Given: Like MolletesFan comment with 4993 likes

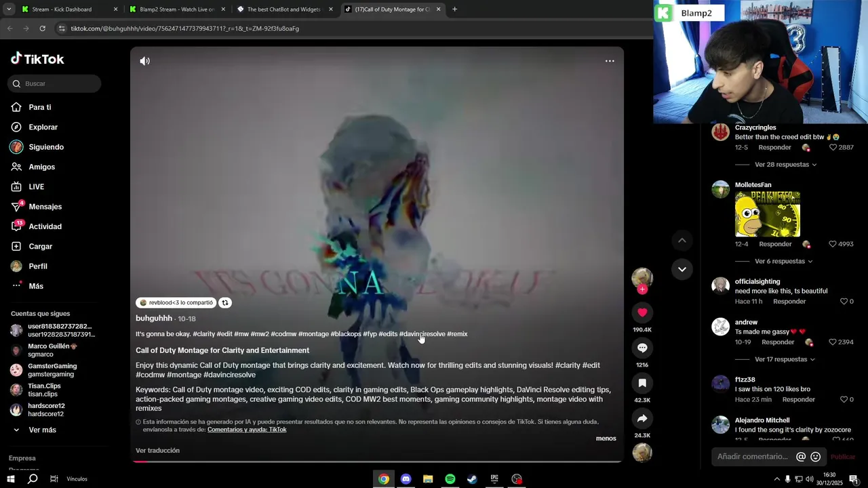Looking at the screenshot, I should (833, 244).
